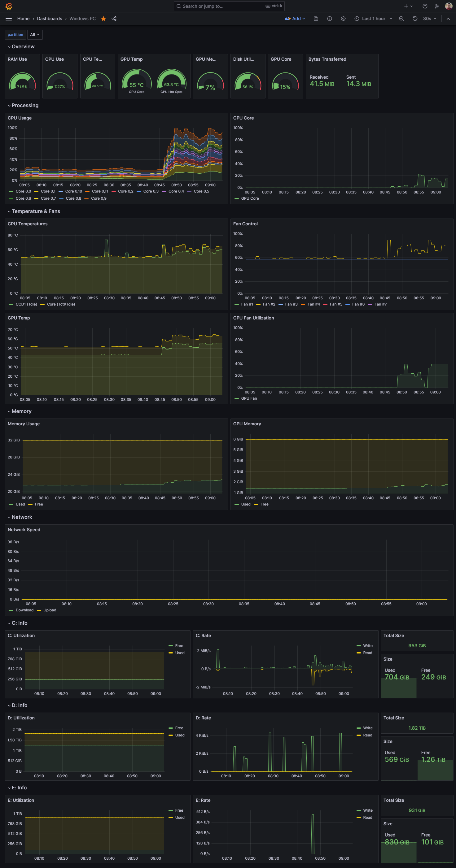Click the Received 41.5 MiB value
This screenshot has height=868, width=456.
[x=322, y=84]
